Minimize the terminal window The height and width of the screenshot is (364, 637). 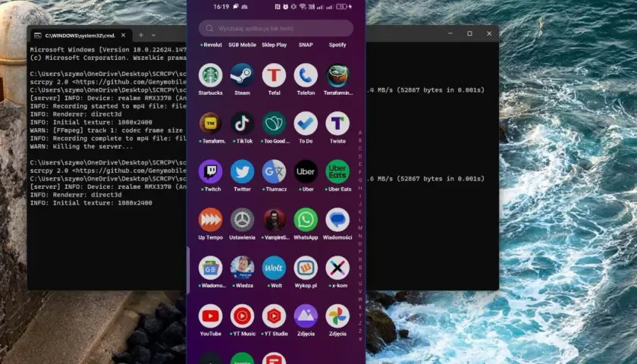450,33
